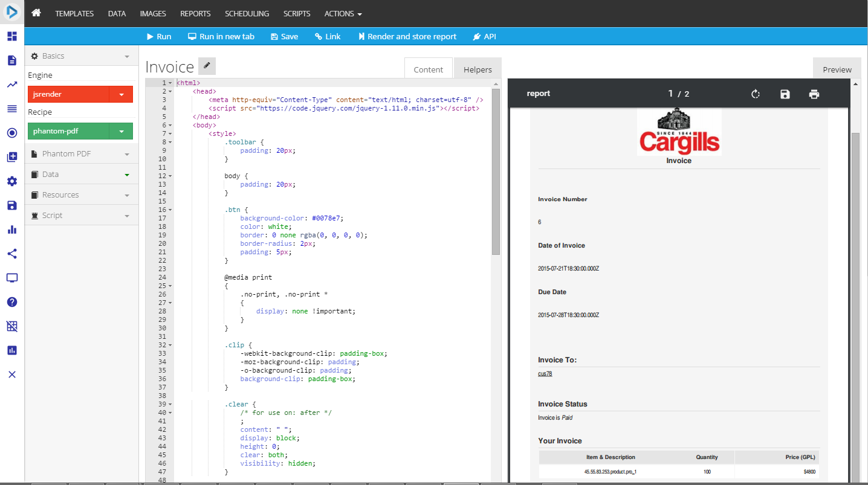
Task: Open the dashboard tiles icon in sidebar
Action: click(x=12, y=36)
